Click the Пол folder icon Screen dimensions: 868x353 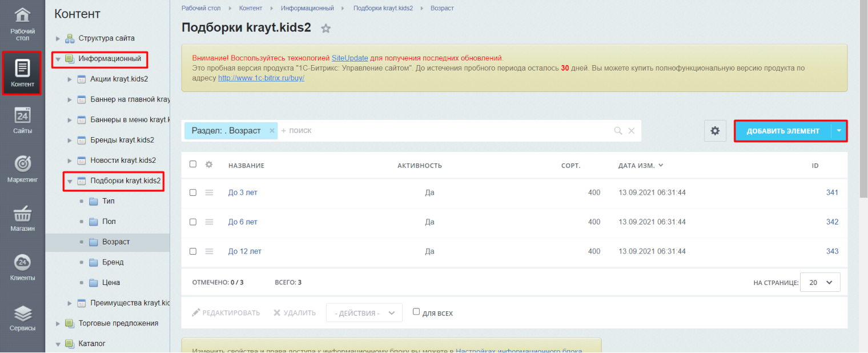click(x=94, y=222)
